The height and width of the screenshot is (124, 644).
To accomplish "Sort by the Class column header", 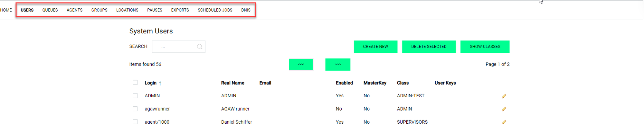I will 403,83.
